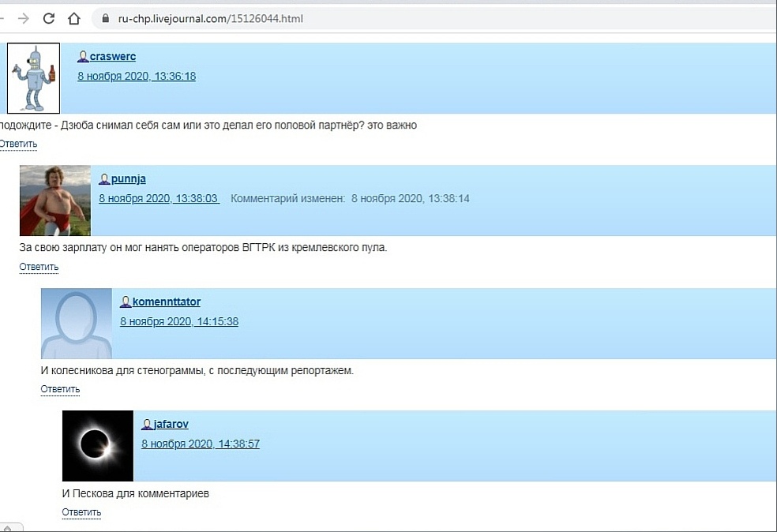Open craswerc username link
This screenshot has width=777, height=532.
[112, 57]
